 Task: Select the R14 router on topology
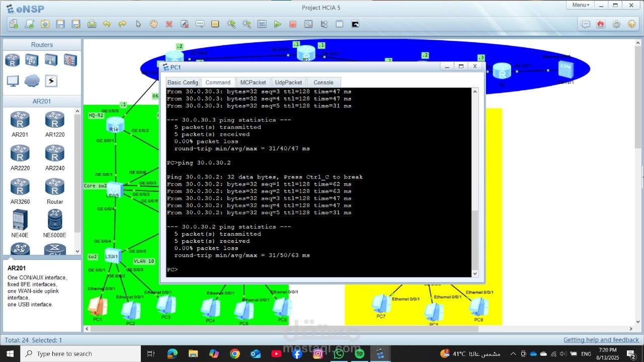pos(115,125)
